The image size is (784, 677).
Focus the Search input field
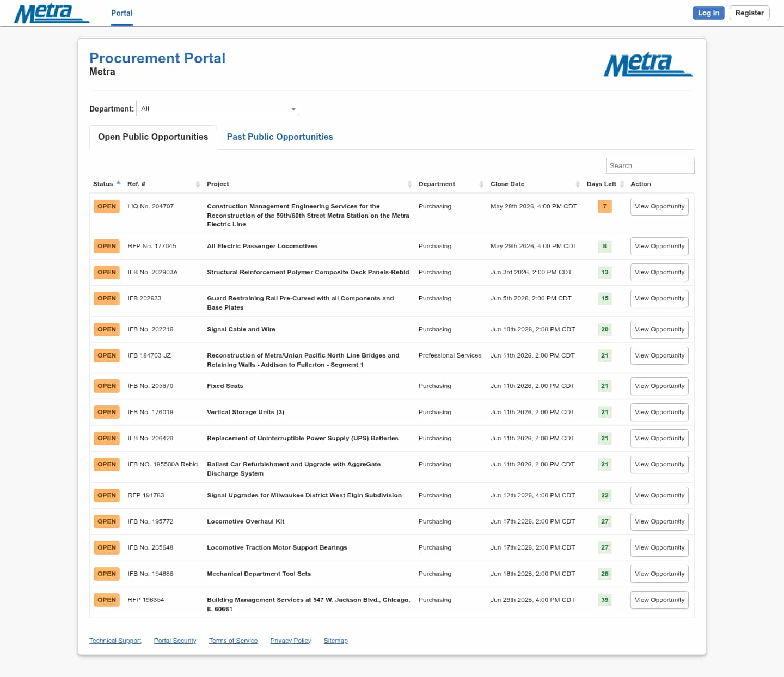[650, 166]
